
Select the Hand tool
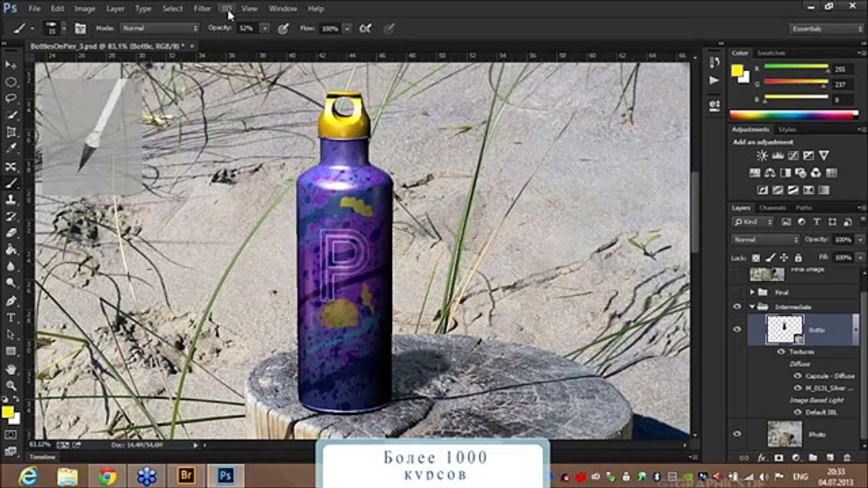11,369
